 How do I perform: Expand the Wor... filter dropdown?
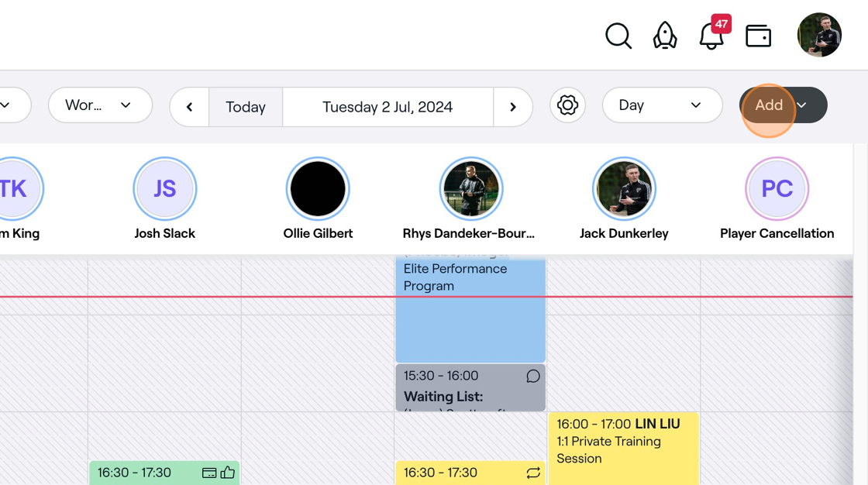point(100,105)
